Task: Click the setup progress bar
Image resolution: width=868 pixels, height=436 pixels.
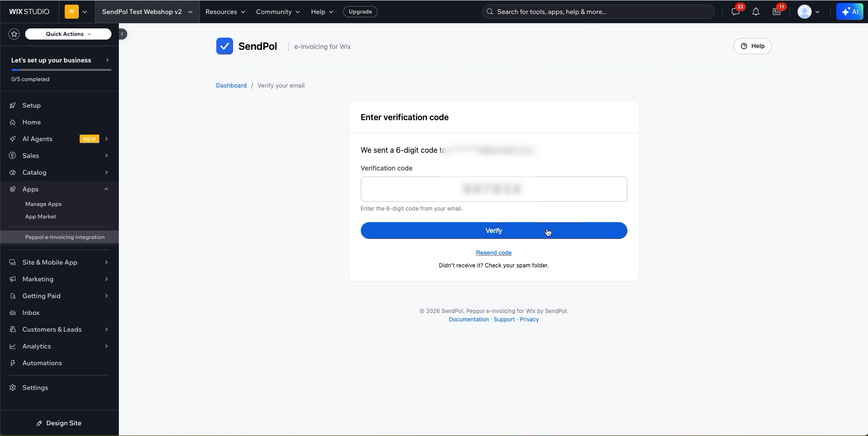Action: pyautogui.click(x=61, y=70)
